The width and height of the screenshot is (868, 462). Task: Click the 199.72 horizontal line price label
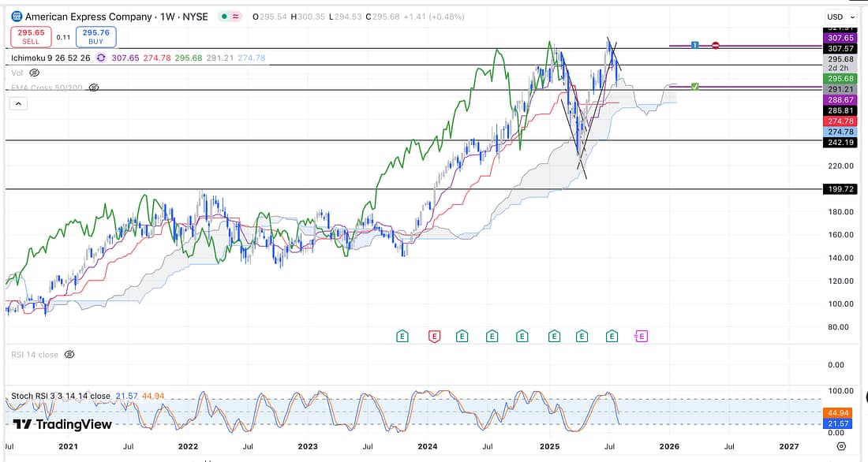[839, 190]
